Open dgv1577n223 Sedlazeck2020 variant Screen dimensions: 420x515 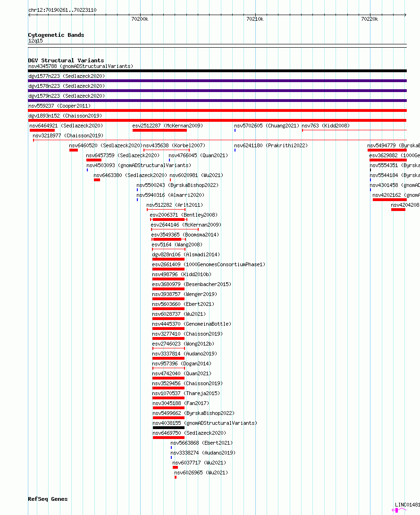click(67, 76)
